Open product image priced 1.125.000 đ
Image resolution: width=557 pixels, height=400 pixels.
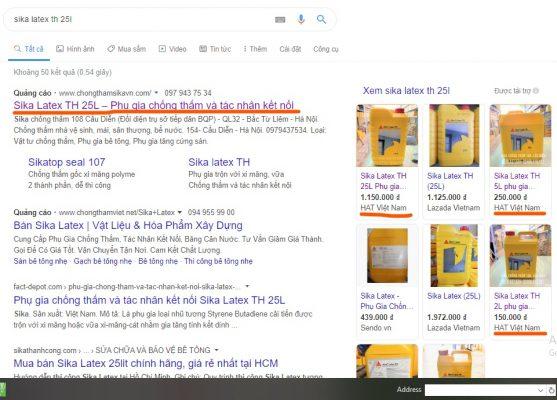click(x=454, y=135)
